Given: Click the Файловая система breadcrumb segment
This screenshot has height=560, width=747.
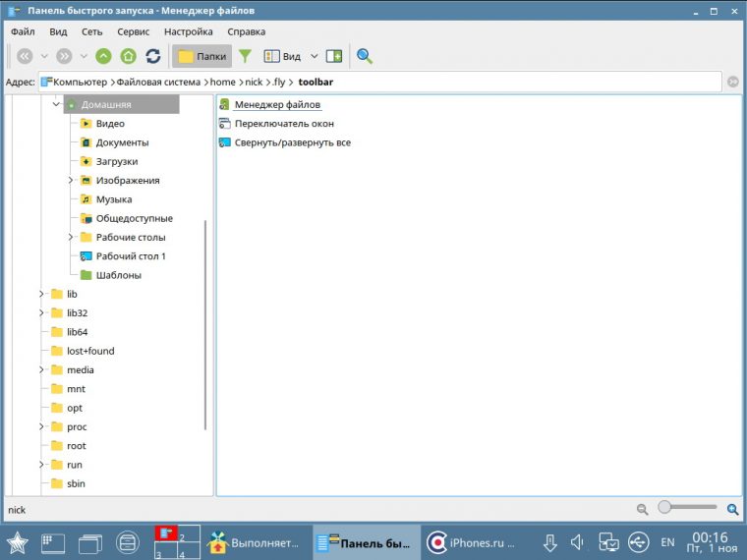Looking at the screenshot, I should (159, 83).
